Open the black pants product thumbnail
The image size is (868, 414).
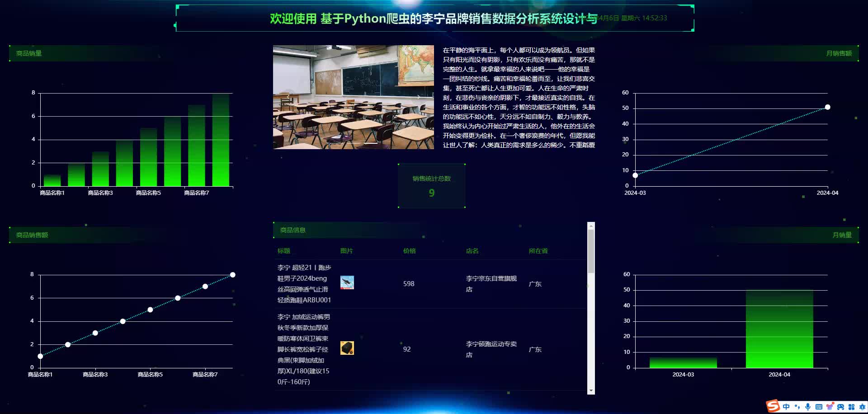click(x=347, y=348)
